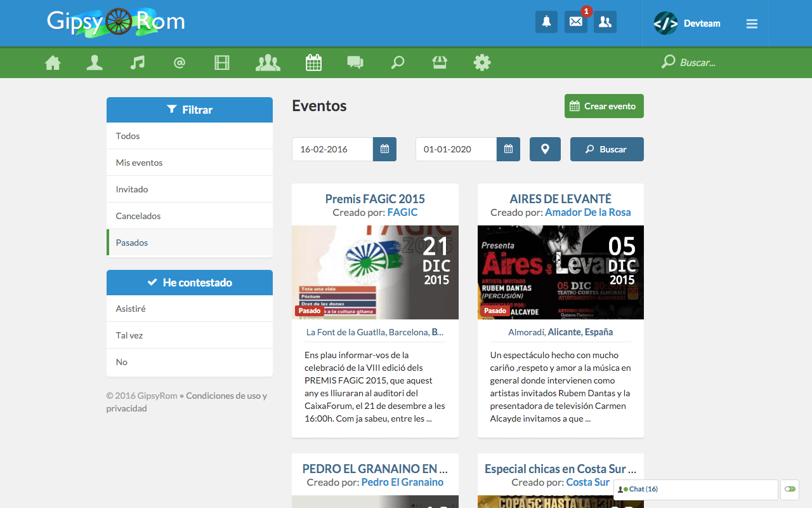This screenshot has height=508, width=812.
Task: Open the videos film icon
Action: coord(221,62)
